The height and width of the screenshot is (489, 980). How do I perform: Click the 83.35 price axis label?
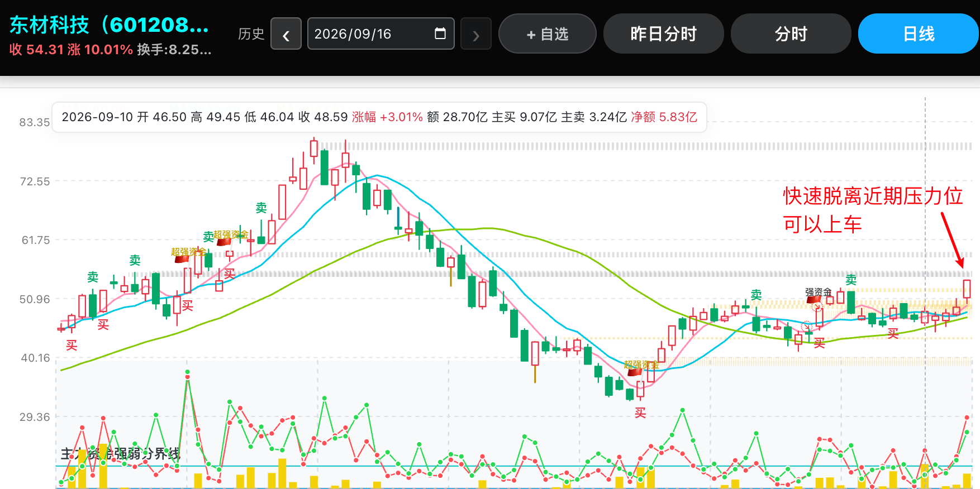(x=35, y=122)
